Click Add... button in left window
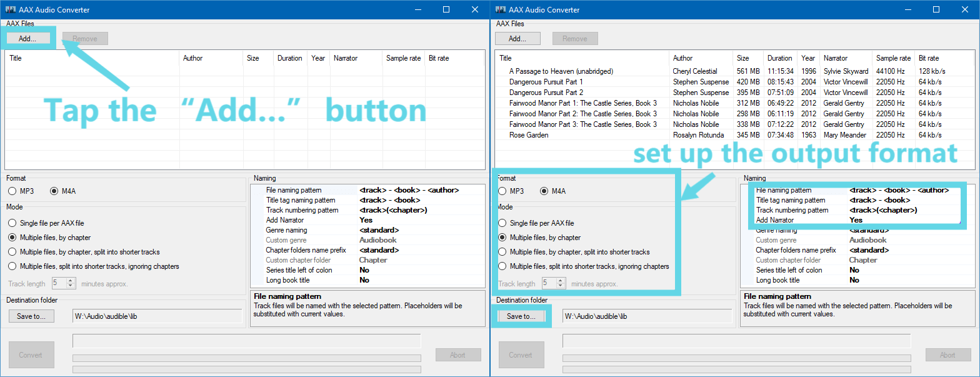 tap(27, 39)
